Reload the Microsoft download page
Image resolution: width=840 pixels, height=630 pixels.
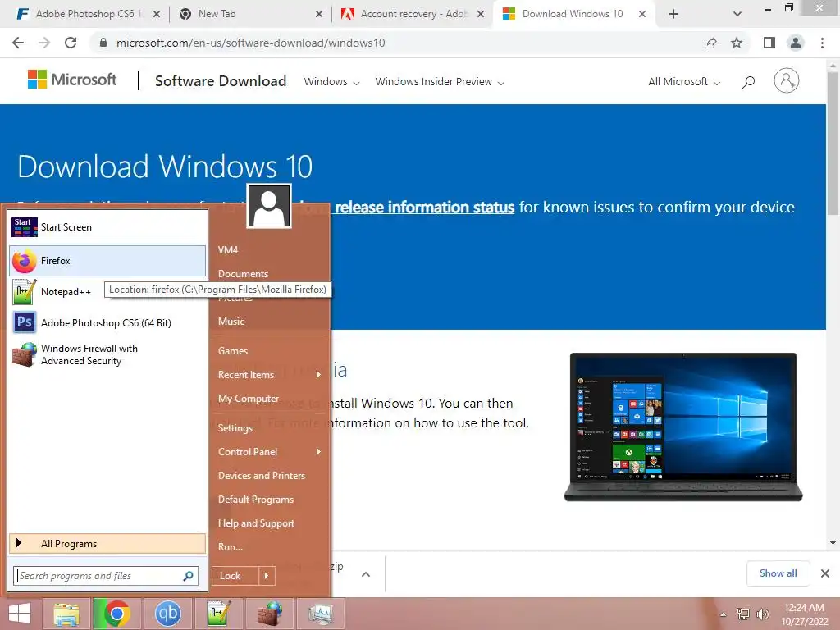71,43
